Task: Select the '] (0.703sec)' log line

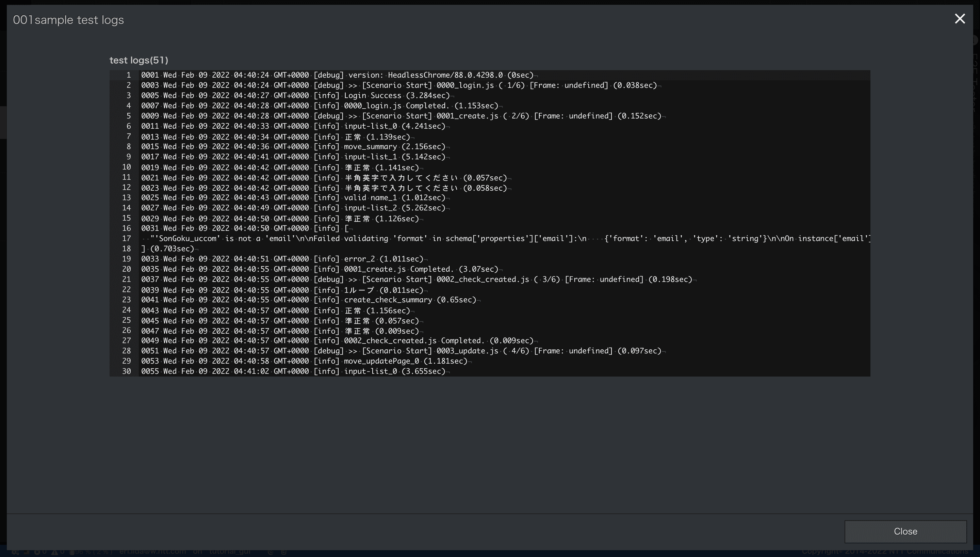Action: [170, 249]
